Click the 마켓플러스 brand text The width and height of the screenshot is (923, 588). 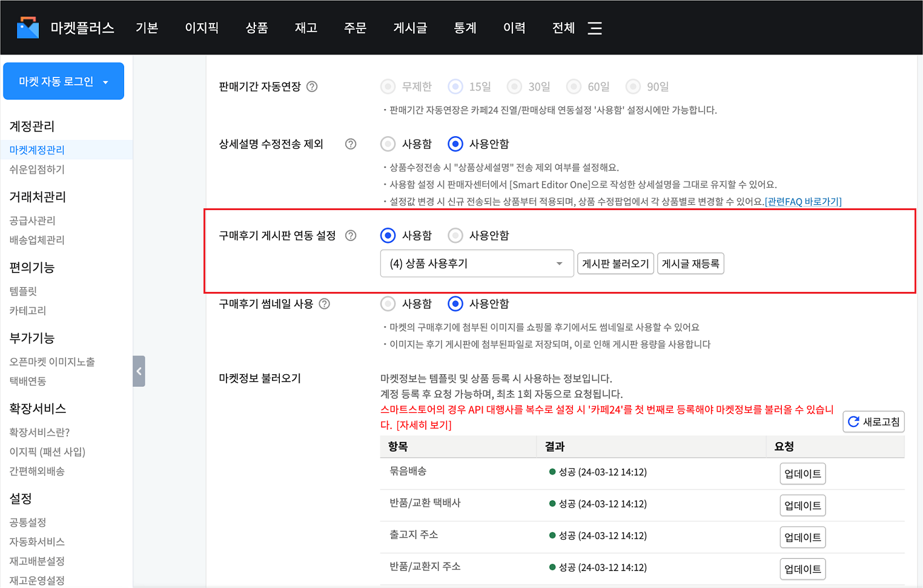tap(82, 28)
